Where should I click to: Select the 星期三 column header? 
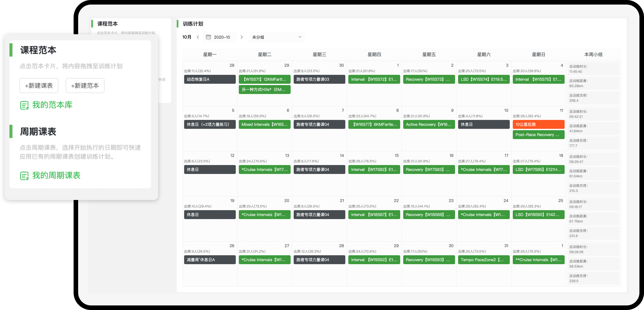pyautogui.click(x=319, y=55)
